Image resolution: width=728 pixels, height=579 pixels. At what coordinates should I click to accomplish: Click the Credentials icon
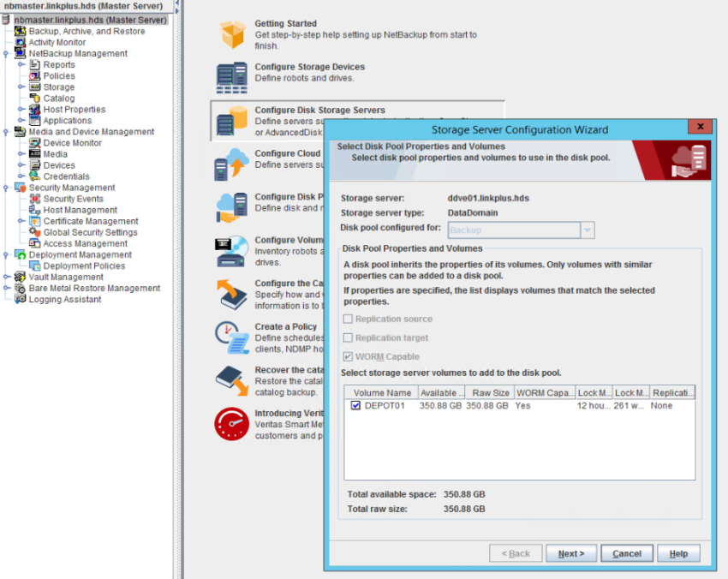click(35, 176)
